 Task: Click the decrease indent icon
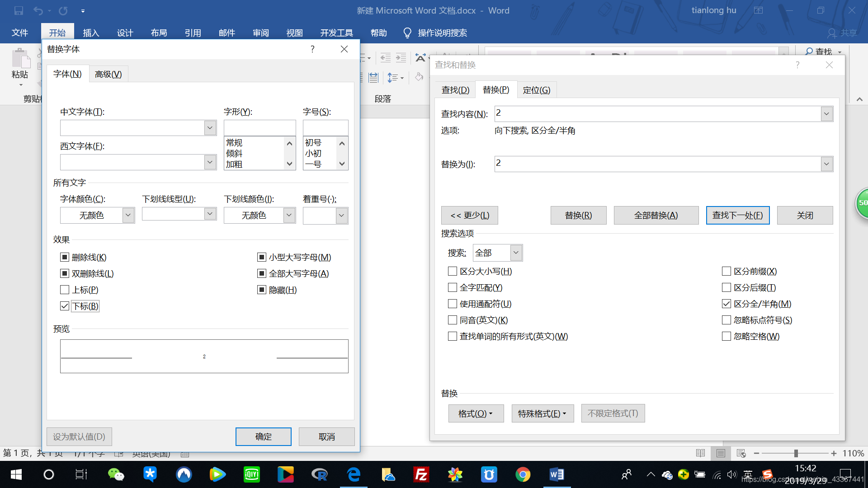[386, 57]
